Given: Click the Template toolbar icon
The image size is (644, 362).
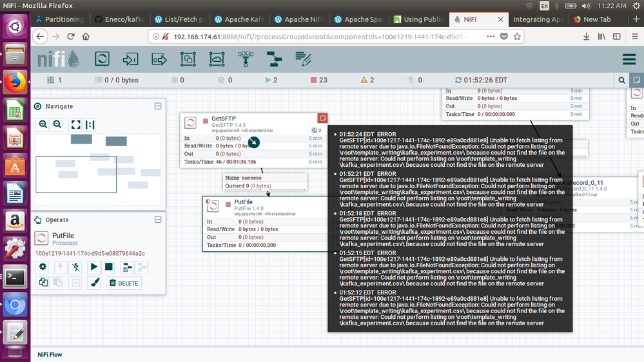Looking at the screenshot, I should coord(274,59).
